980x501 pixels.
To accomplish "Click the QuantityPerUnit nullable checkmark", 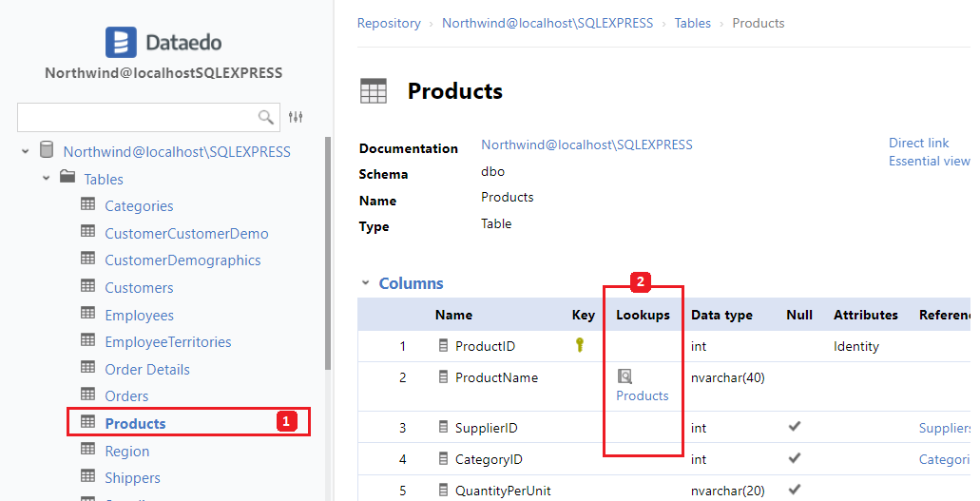I will 795,490.
